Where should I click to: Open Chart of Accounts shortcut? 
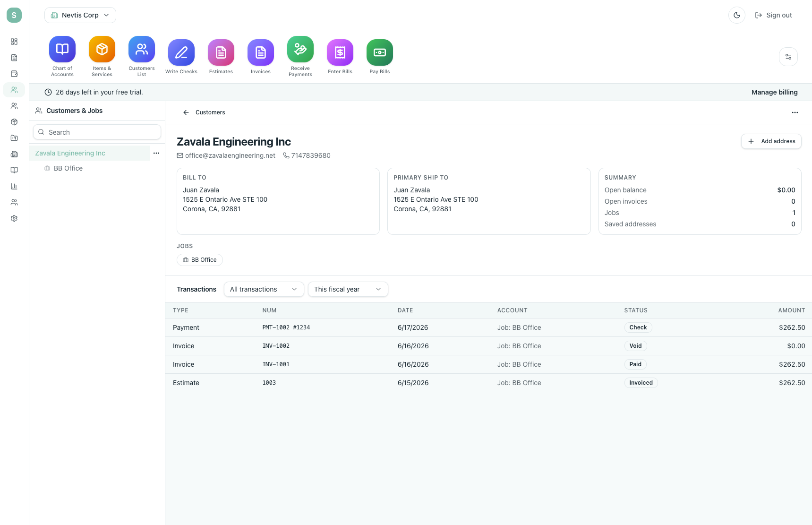point(62,49)
